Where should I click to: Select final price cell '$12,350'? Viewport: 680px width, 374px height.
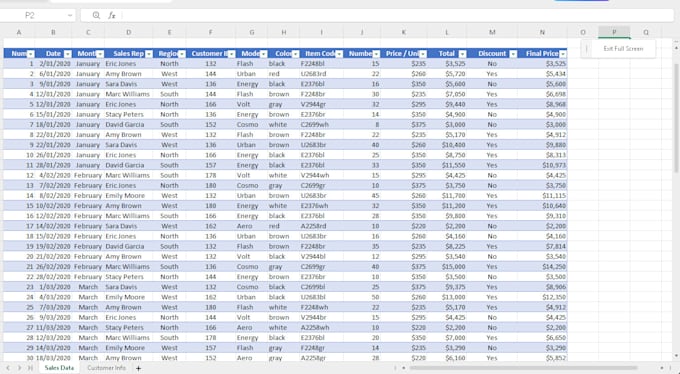[x=542, y=297]
